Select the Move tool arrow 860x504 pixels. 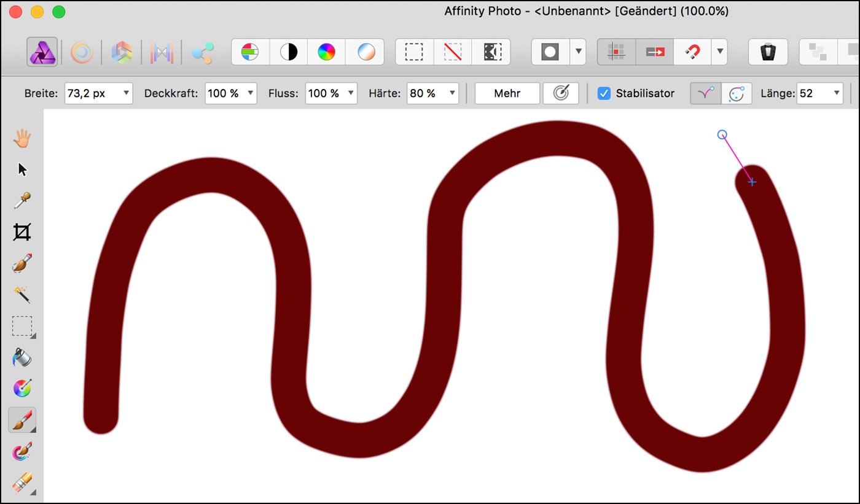(23, 170)
